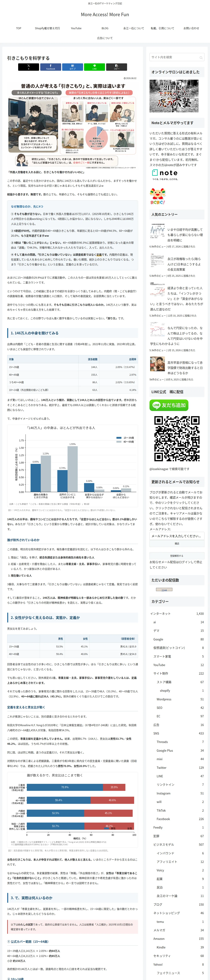
Task: Copy the article link with コピー button
Action: 116,67
